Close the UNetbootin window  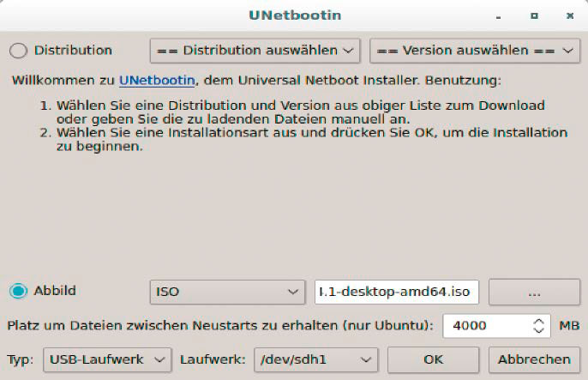coord(570,15)
